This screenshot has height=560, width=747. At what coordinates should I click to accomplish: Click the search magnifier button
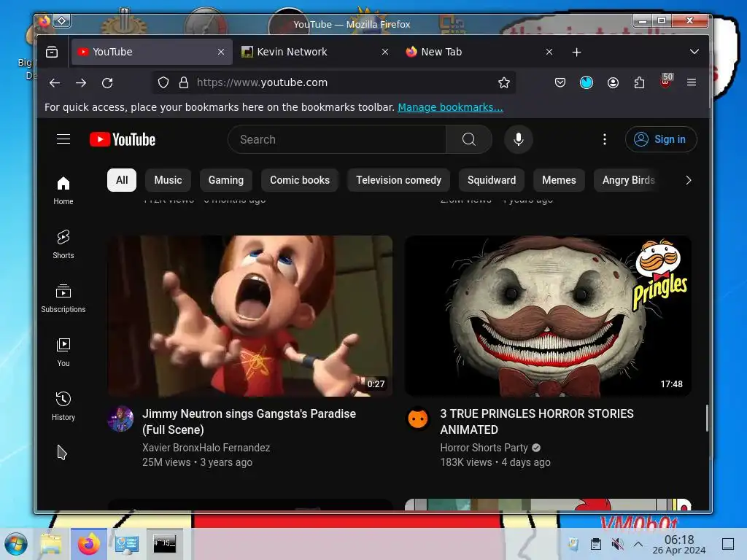[469, 139]
